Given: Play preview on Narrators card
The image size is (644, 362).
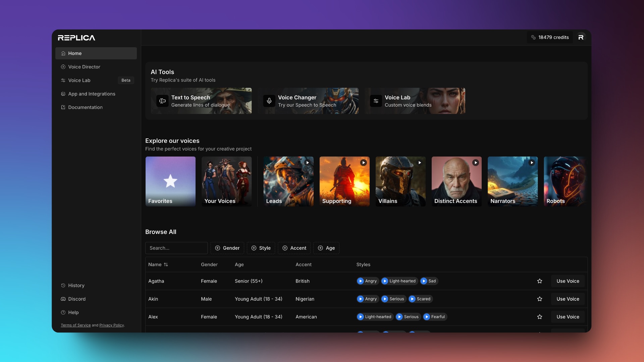Looking at the screenshot, I should [x=531, y=163].
